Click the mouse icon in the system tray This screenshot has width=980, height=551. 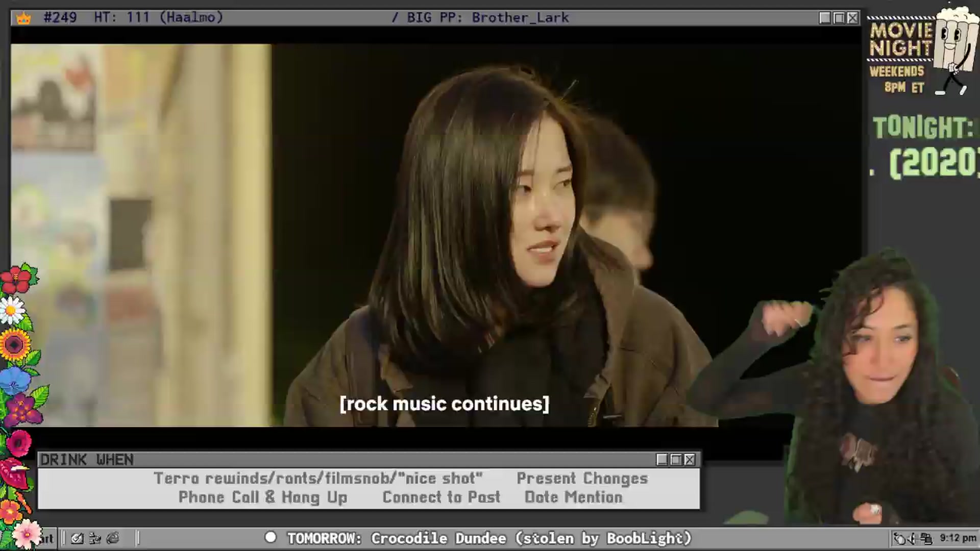coord(899,538)
